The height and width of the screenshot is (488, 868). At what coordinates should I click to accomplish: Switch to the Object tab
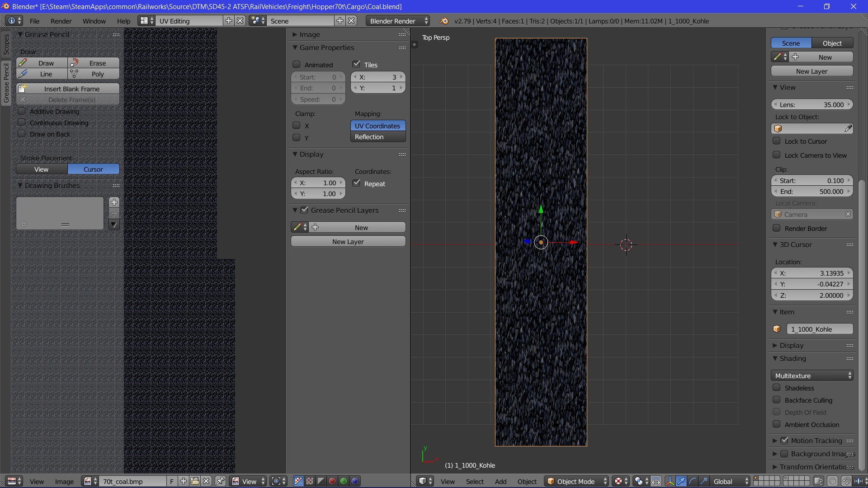coord(832,43)
